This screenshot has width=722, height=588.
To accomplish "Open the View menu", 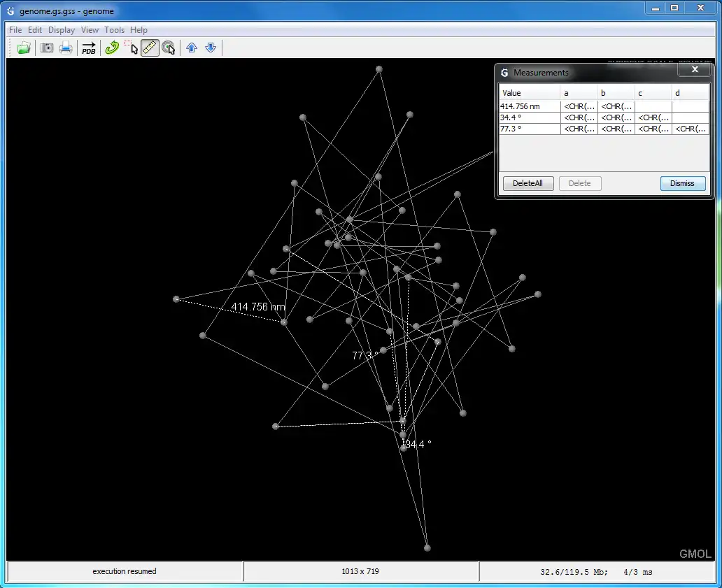I will [90, 30].
